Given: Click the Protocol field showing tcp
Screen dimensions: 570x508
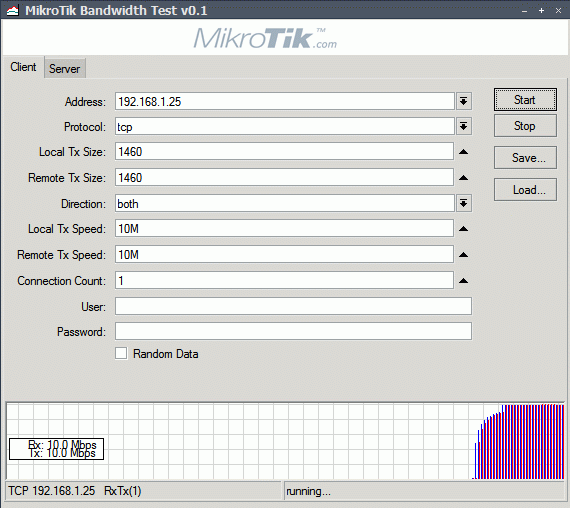Looking at the screenshot, I should click(285, 126).
